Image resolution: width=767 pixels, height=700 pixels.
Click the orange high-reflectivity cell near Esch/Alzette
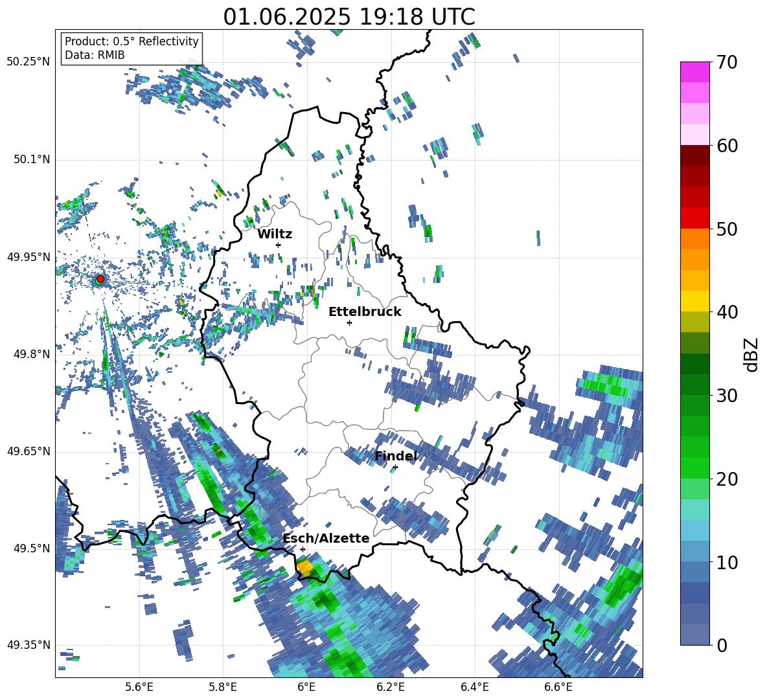[x=305, y=567]
